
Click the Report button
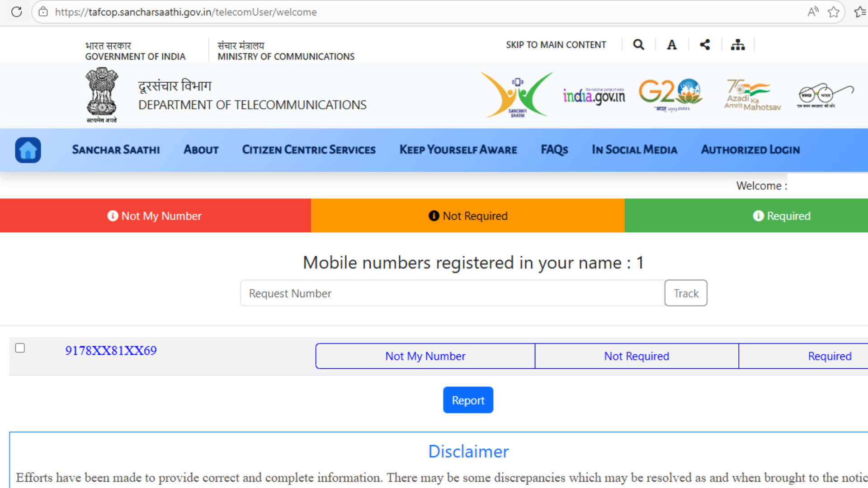(x=468, y=400)
